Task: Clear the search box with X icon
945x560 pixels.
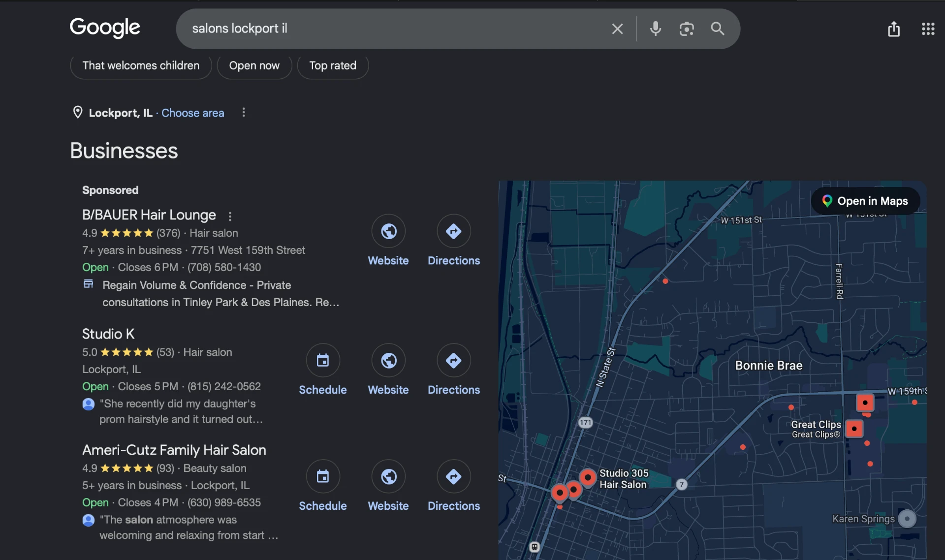Action: [617, 29]
